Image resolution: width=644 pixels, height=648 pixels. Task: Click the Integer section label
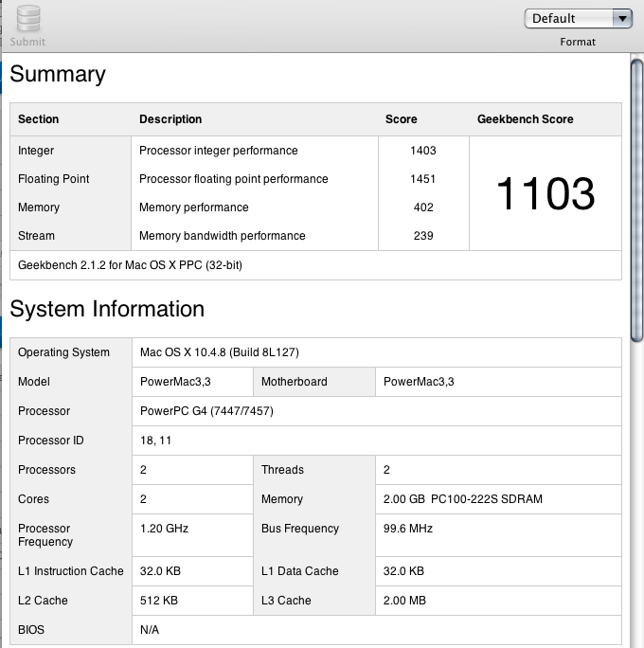pos(36,151)
